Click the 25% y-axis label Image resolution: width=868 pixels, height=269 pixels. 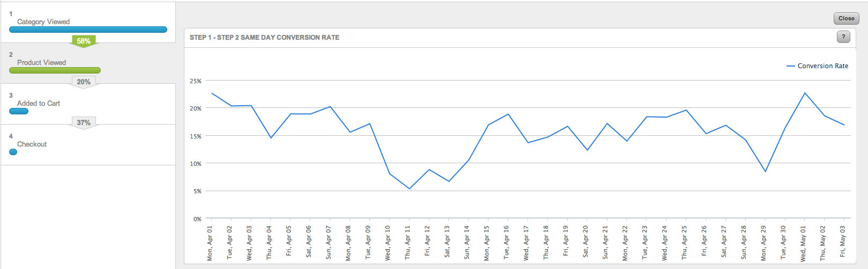point(196,81)
